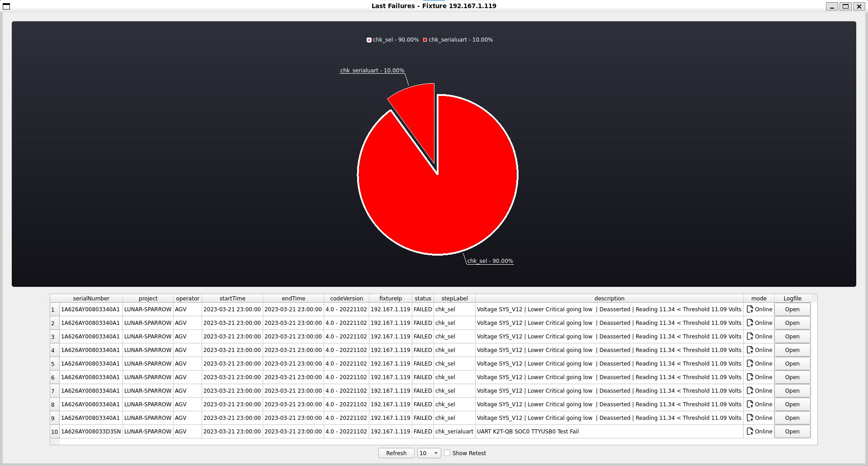Click the chk_sel legend marker icon
The width and height of the screenshot is (868, 466).
369,40
